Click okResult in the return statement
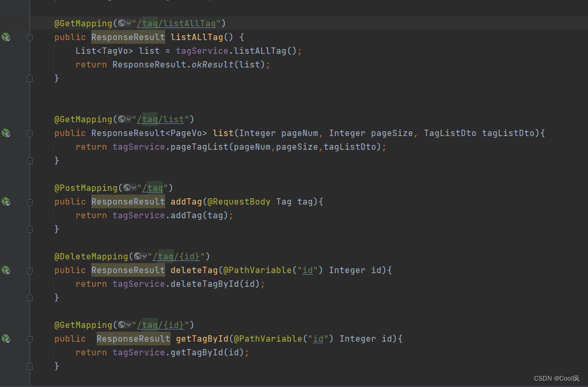The height and width of the screenshot is (387, 588). point(213,65)
